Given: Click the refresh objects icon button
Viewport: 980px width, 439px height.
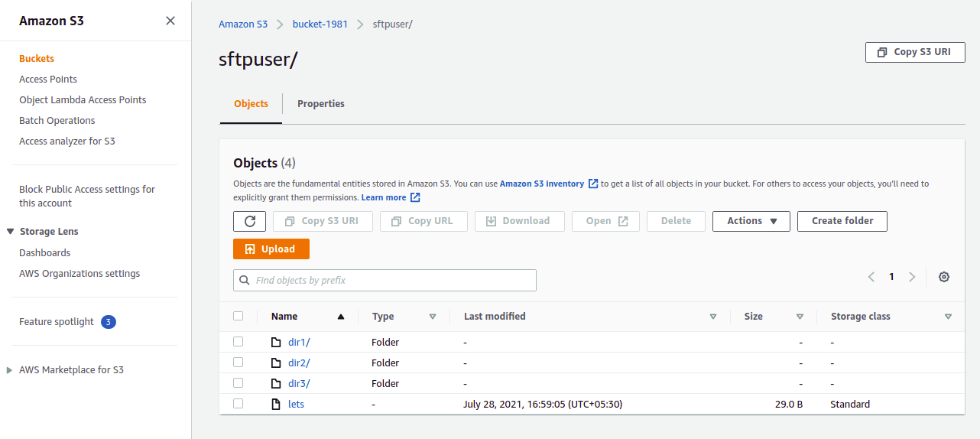Looking at the screenshot, I should (249, 221).
